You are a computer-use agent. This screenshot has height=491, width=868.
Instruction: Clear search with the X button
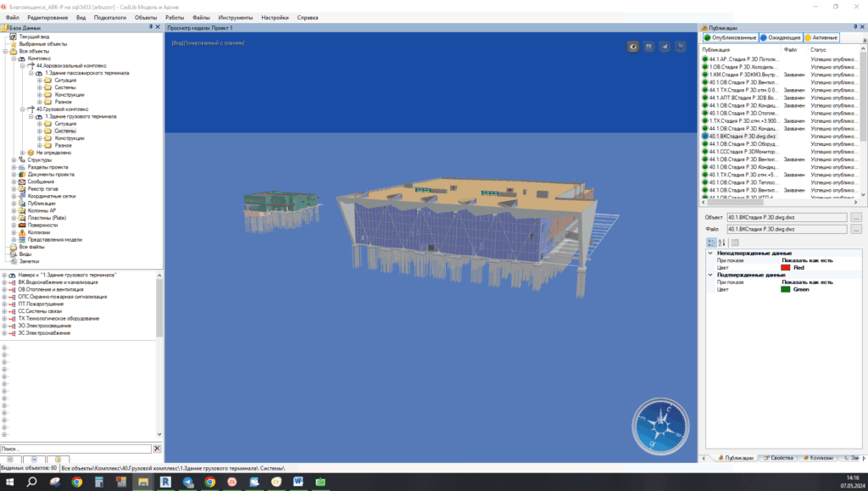point(157,449)
